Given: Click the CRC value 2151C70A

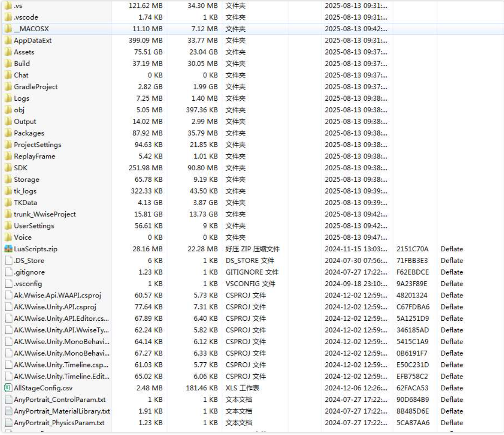Looking at the screenshot, I should point(412,249).
